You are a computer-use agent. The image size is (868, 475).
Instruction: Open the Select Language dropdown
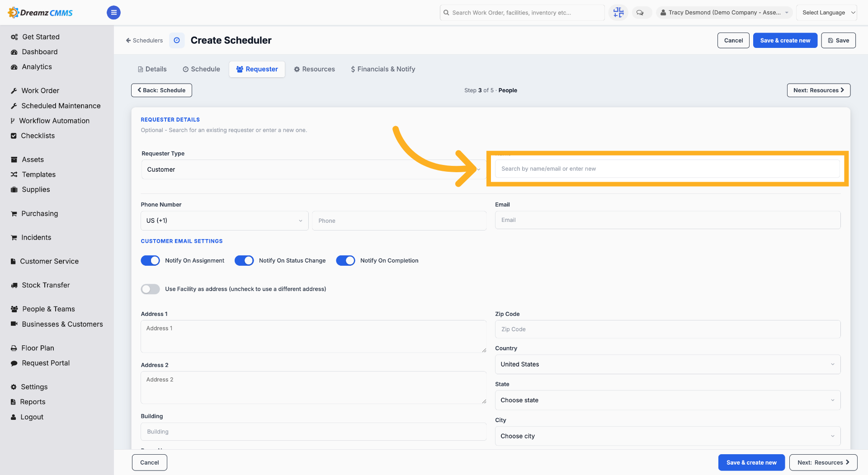pyautogui.click(x=826, y=13)
